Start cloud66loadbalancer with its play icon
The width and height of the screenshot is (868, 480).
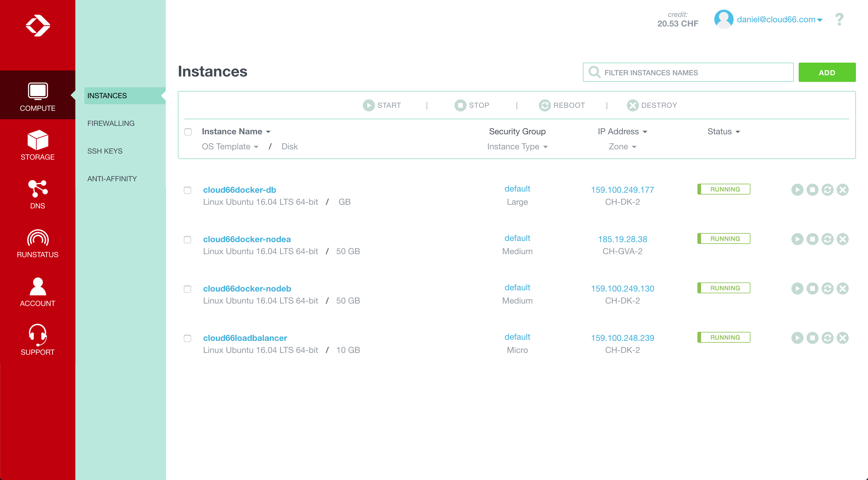pos(797,338)
